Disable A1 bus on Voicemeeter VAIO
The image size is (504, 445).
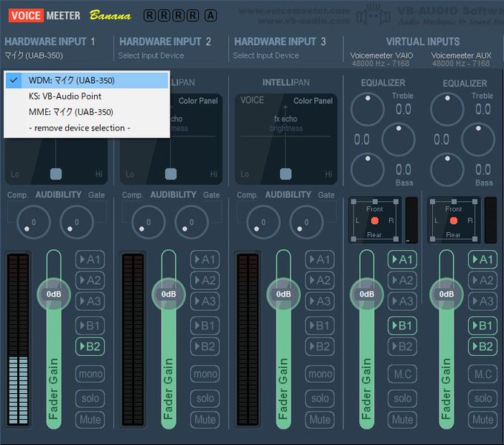(402, 260)
